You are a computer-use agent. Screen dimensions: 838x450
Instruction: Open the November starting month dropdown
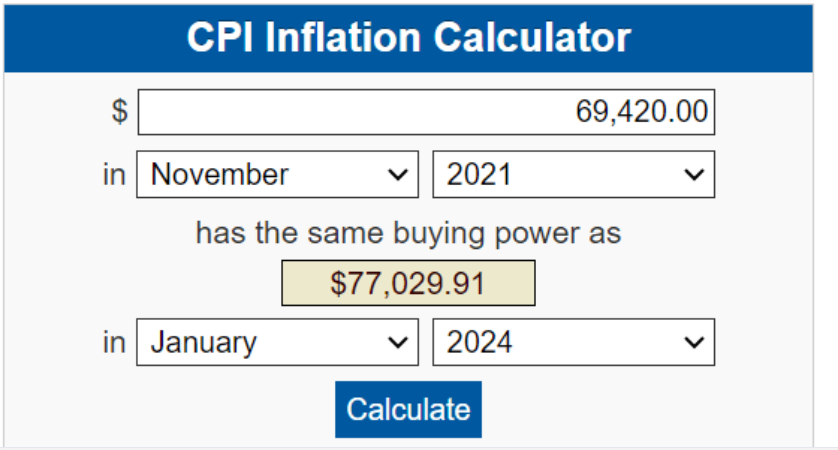click(x=277, y=175)
